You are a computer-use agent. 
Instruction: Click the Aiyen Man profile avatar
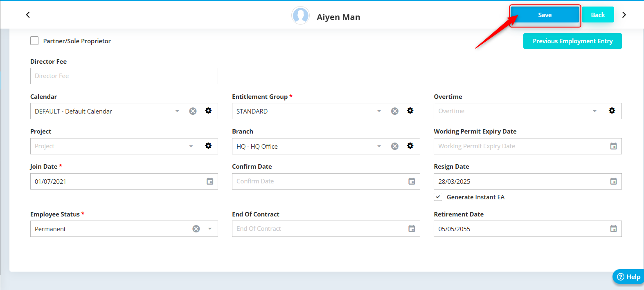300,16
